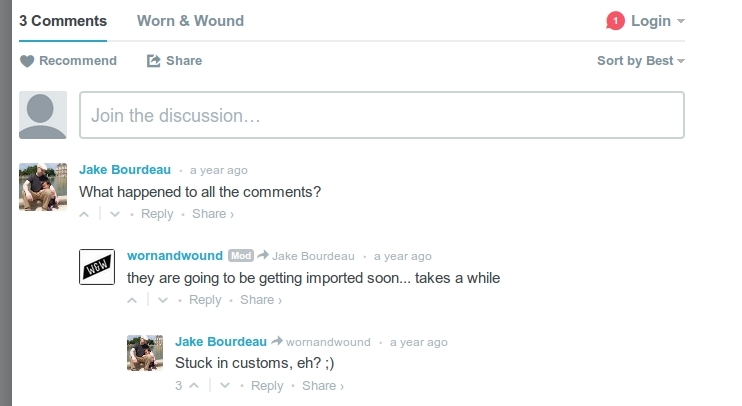Click the Recommend heart icon
The width and height of the screenshot is (742, 406).
click(x=27, y=61)
